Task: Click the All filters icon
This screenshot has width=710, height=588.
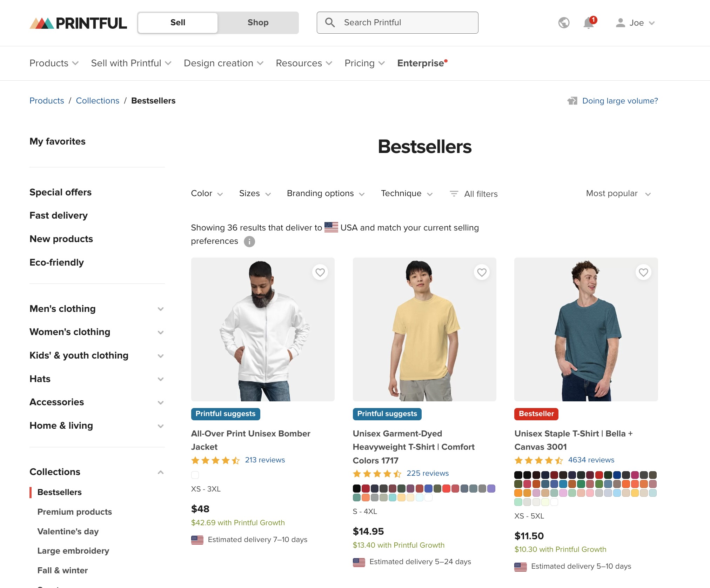Action: (x=454, y=193)
